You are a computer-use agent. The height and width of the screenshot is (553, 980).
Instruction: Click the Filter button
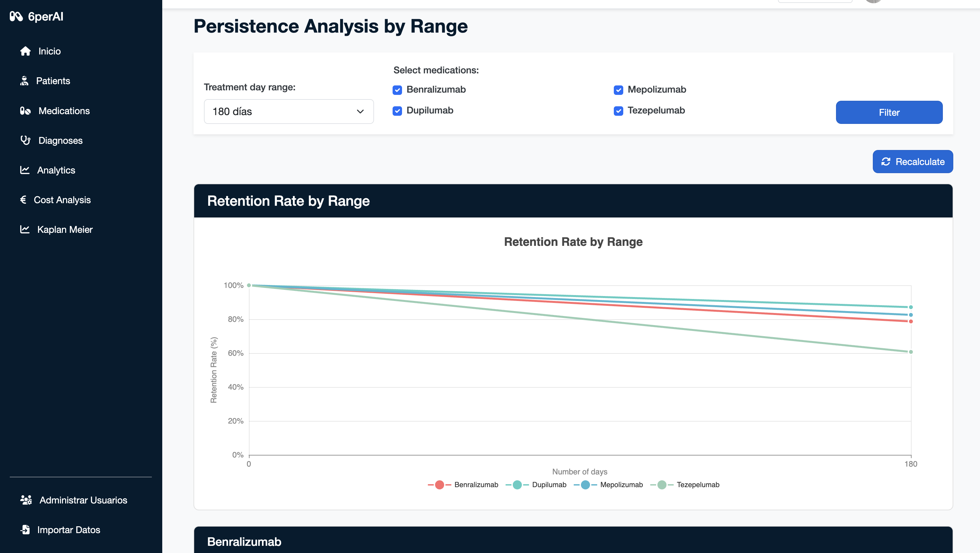(889, 112)
